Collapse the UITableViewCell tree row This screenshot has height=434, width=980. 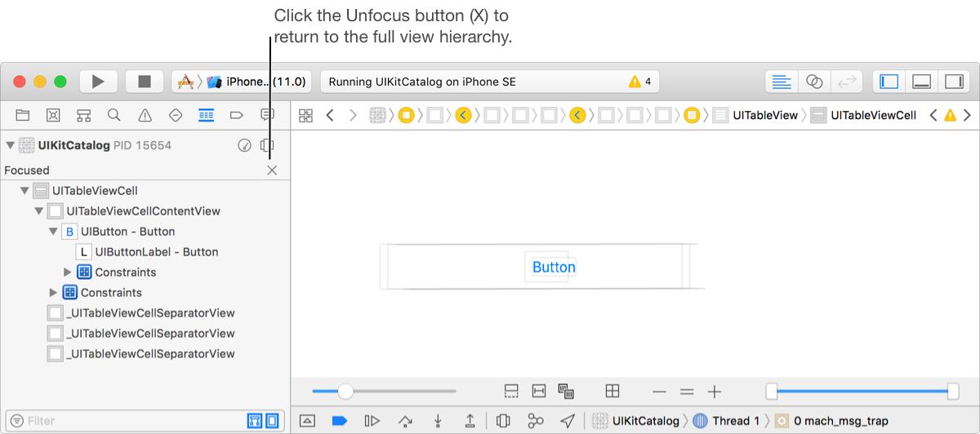(x=24, y=191)
